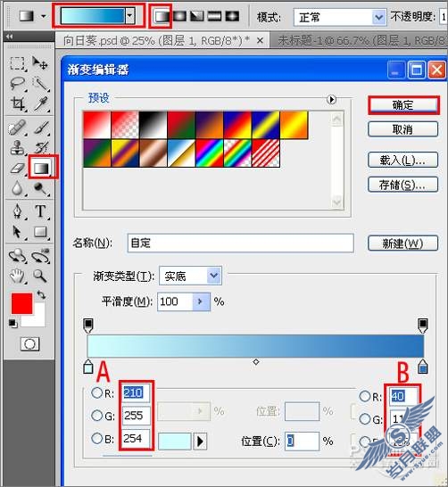Screen dimensions: 448x487
Task: Click the 名称 name input field
Action: pyautogui.click(x=240, y=243)
